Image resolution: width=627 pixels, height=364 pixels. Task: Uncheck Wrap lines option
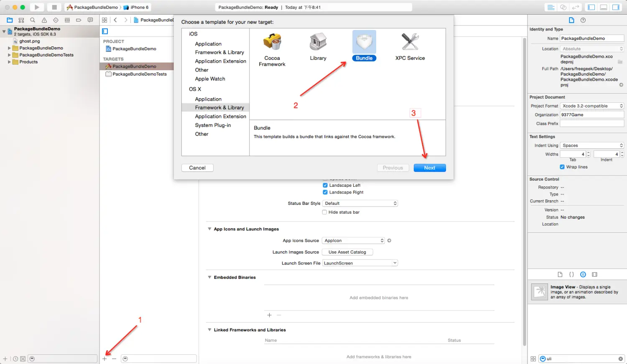pyautogui.click(x=562, y=167)
